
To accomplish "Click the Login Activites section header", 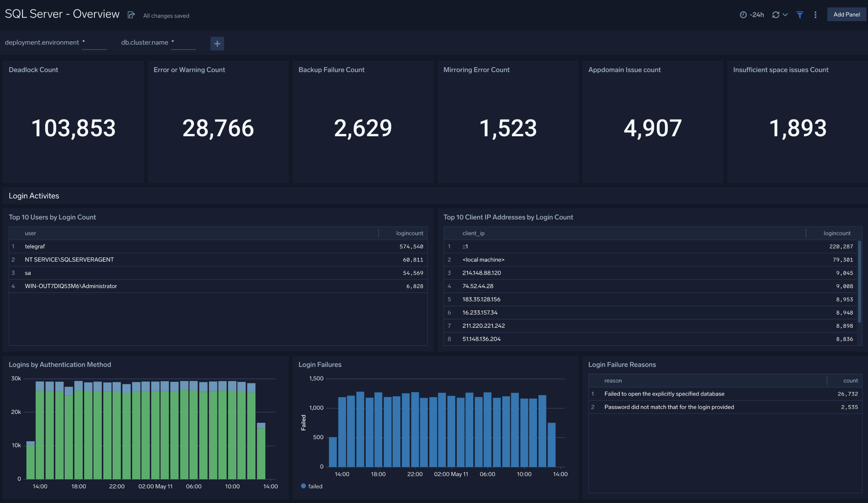I will 34,196.
